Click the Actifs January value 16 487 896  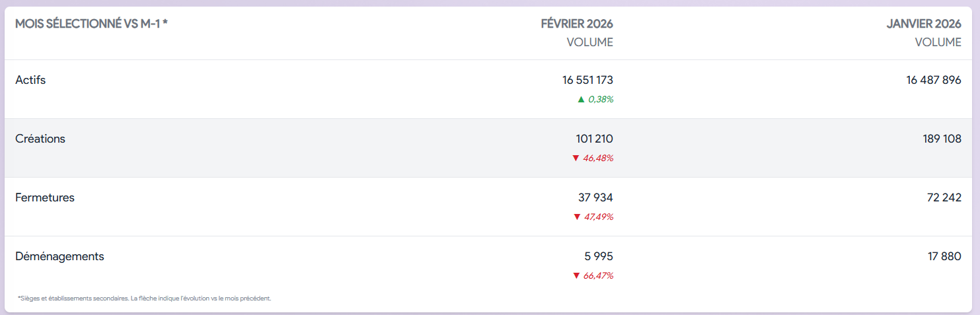934,80
